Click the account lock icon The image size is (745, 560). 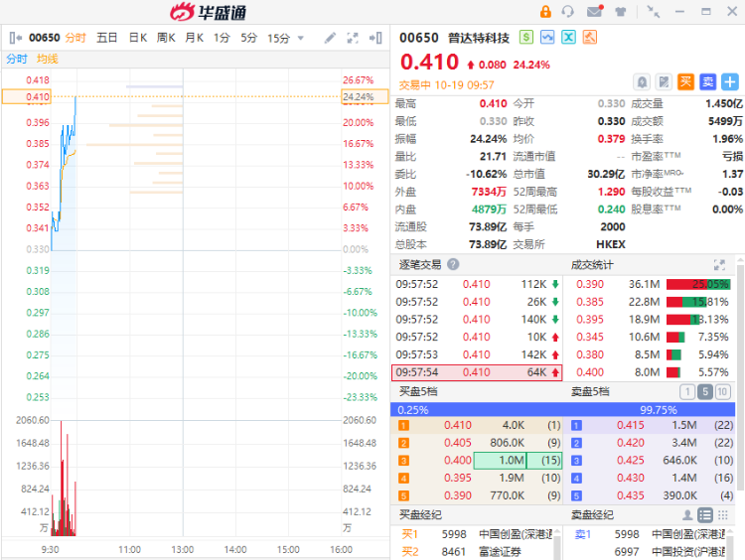point(545,11)
